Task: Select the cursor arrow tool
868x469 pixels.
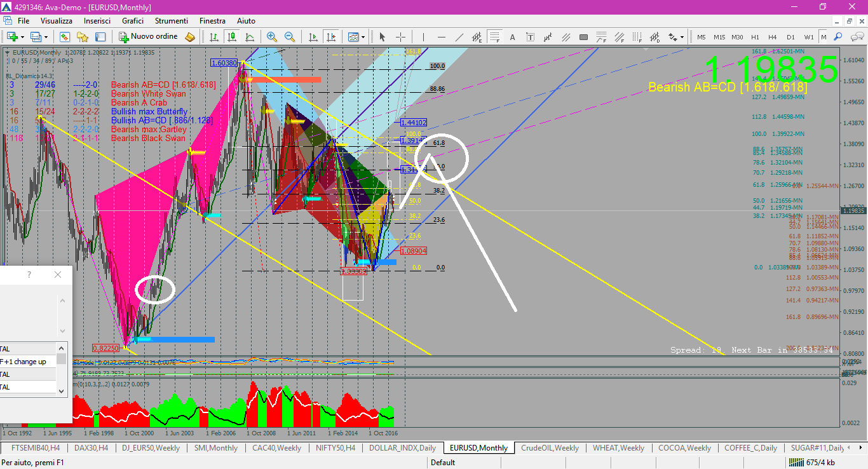Action: [382, 37]
